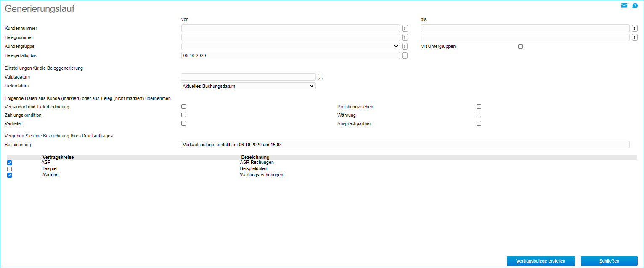
Task: Click lookup icon beside Kundennummer von field
Action: tap(405, 28)
